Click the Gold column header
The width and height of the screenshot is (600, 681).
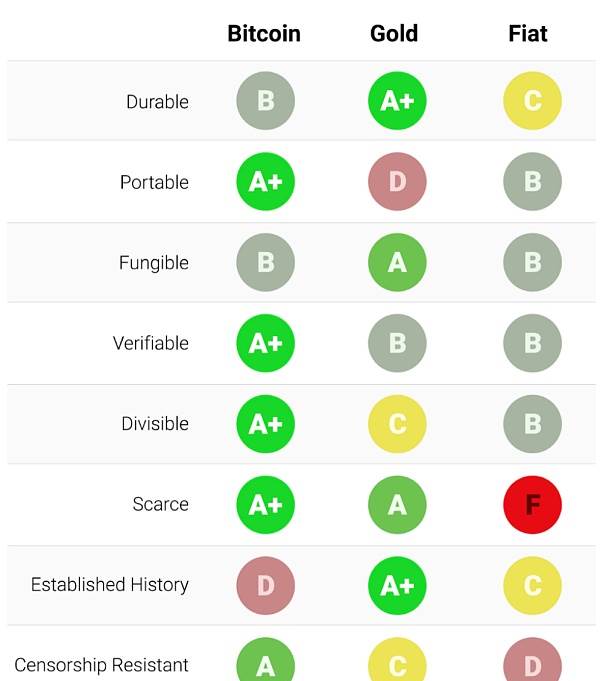pyautogui.click(x=394, y=33)
